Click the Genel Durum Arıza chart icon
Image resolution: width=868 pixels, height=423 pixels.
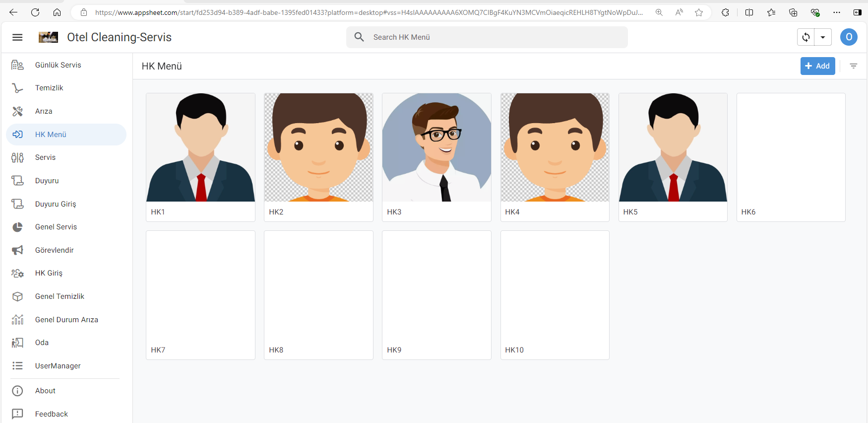pos(17,320)
